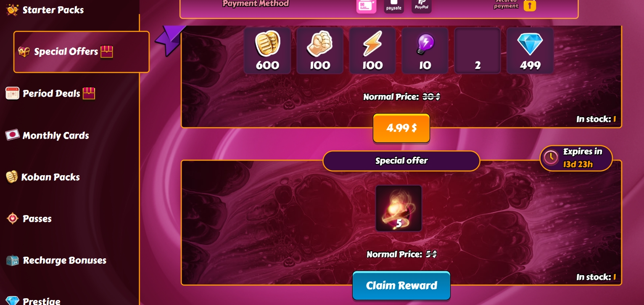The height and width of the screenshot is (305, 644).
Task: Click the secured payment padlock icon
Action: (530, 5)
